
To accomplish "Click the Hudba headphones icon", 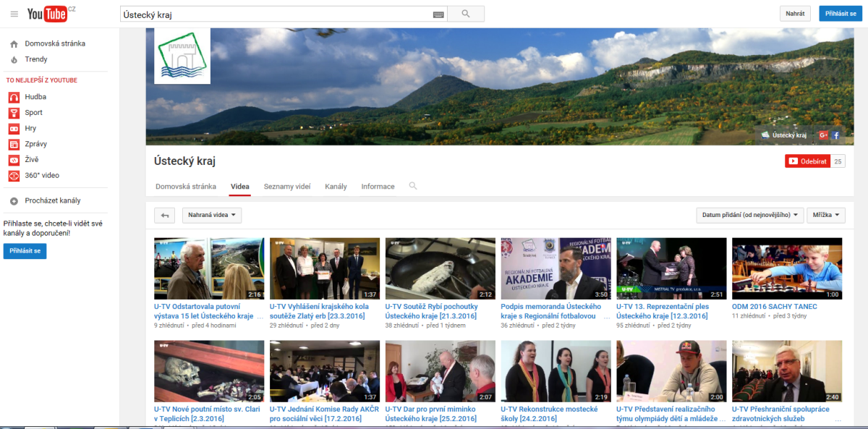I will [14, 97].
